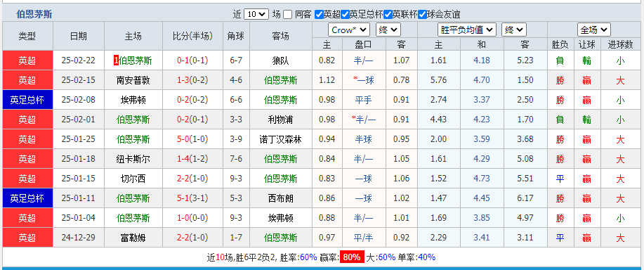
Task: Click the 英超 tag on 25-02-22 row
Action: click(27, 61)
